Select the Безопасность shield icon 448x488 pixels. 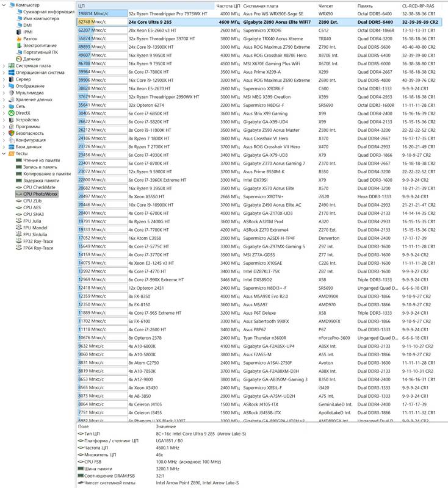tap(11, 133)
